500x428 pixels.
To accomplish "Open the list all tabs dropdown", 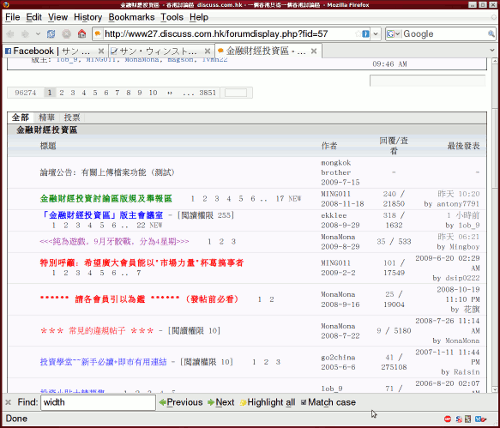I will pyautogui.click(x=492, y=50).
